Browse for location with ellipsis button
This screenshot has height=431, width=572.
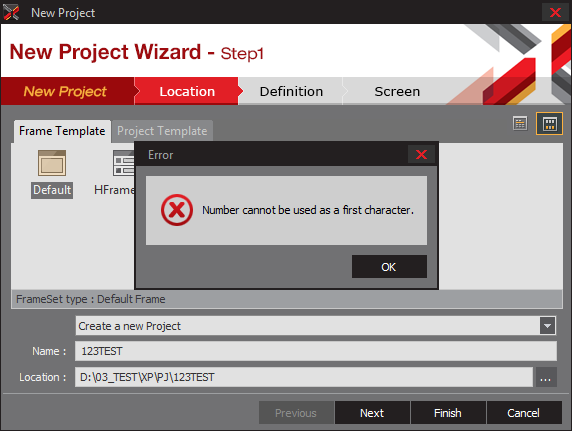546,377
